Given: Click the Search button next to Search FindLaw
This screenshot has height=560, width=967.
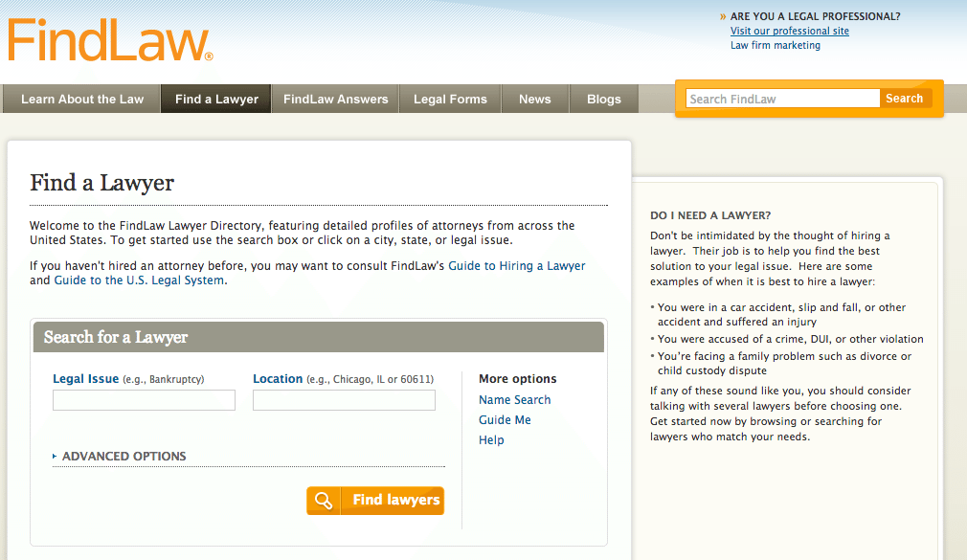Looking at the screenshot, I should (904, 98).
